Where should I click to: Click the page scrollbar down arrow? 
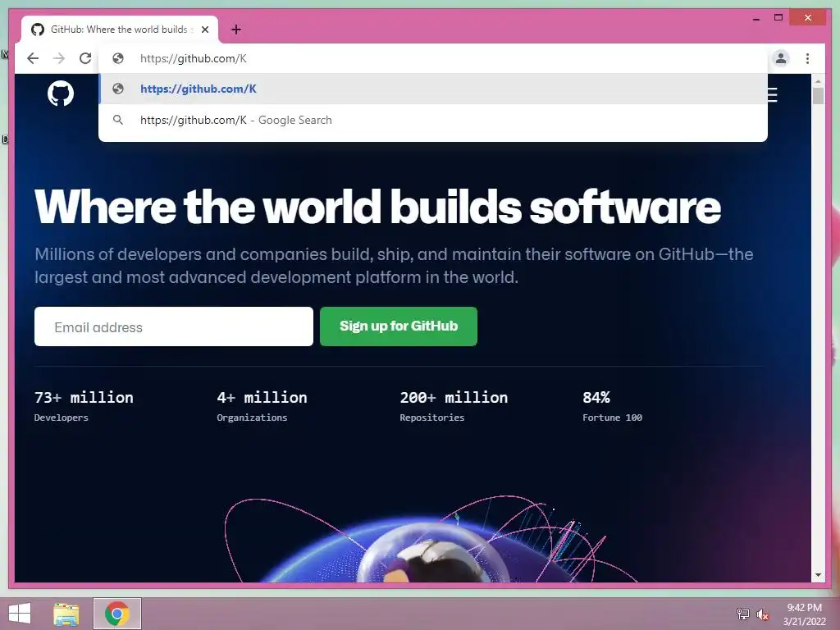coord(818,575)
